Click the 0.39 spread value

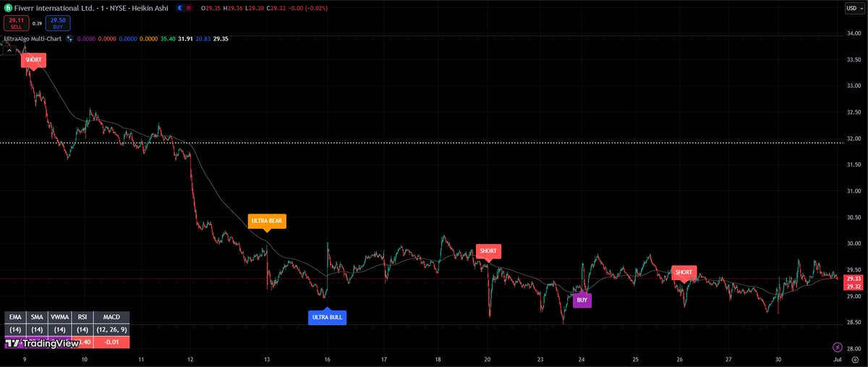37,23
